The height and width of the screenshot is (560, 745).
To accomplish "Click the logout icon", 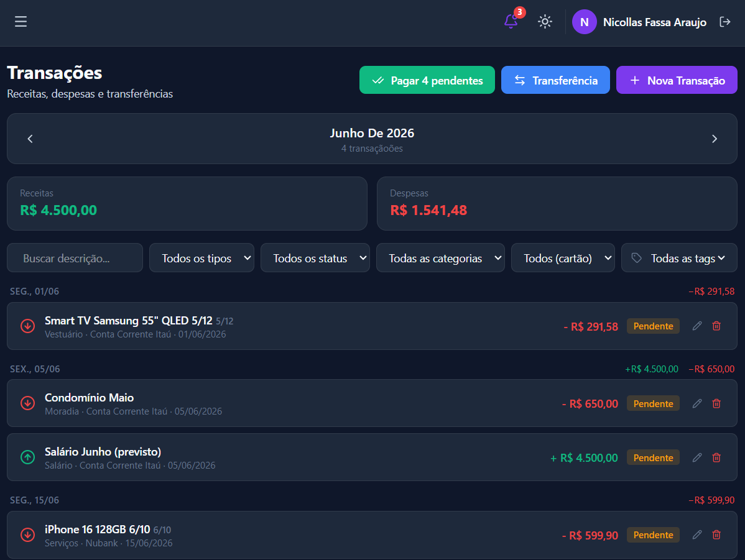I will [724, 22].
